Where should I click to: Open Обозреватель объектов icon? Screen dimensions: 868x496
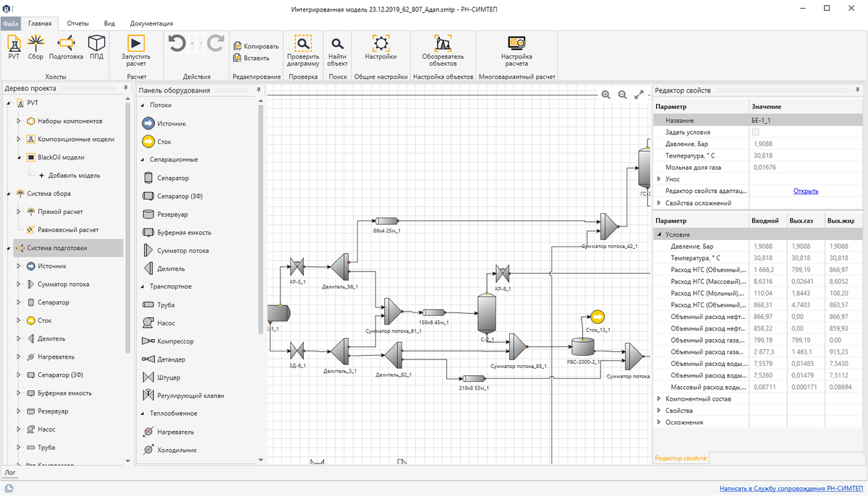(443, 43)
